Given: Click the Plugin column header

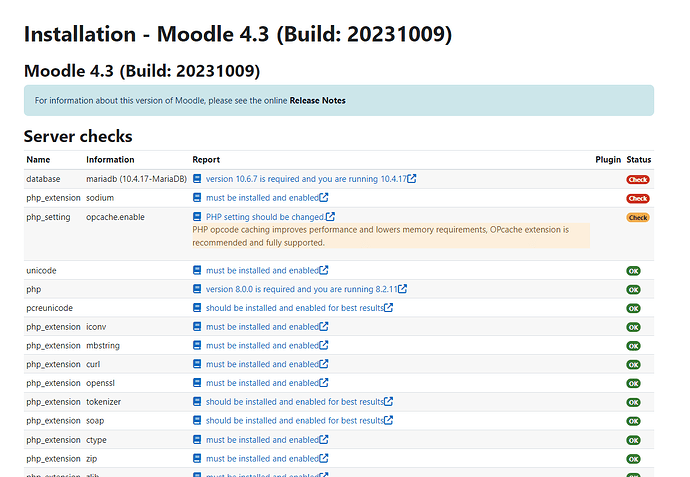Looking at the screenshot, I should (608, 160).
